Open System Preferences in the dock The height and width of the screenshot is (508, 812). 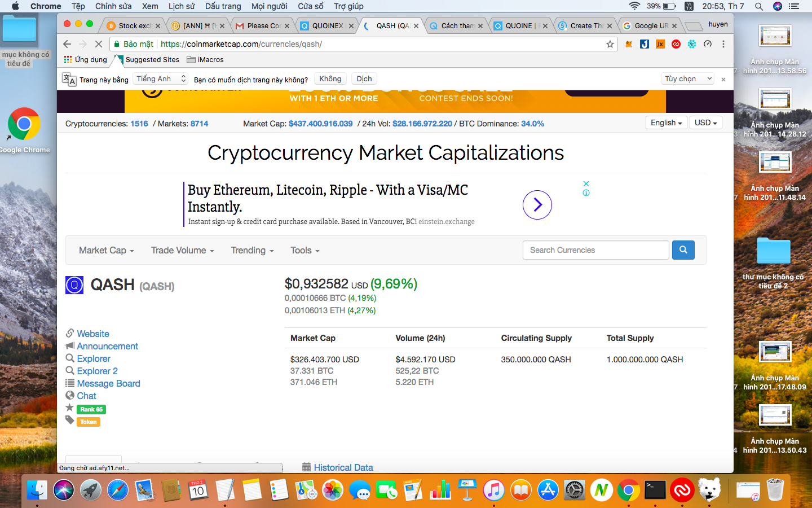[575, 490]
